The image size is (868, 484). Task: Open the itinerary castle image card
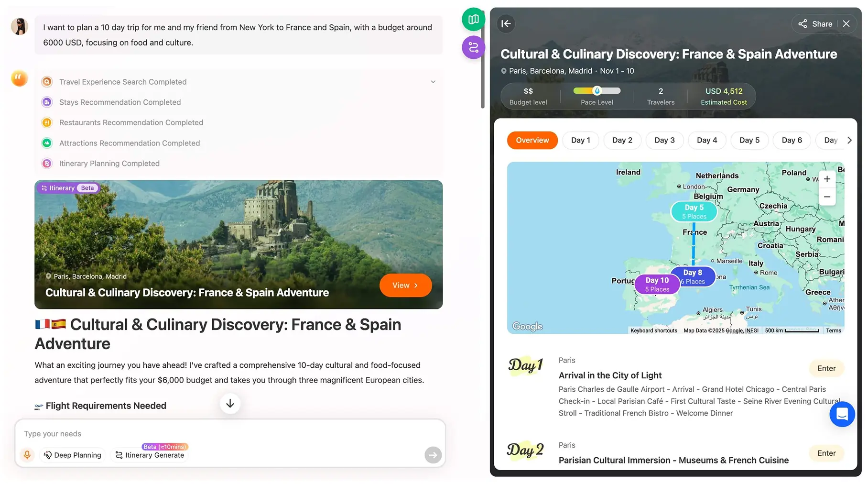tap(238, 244)
